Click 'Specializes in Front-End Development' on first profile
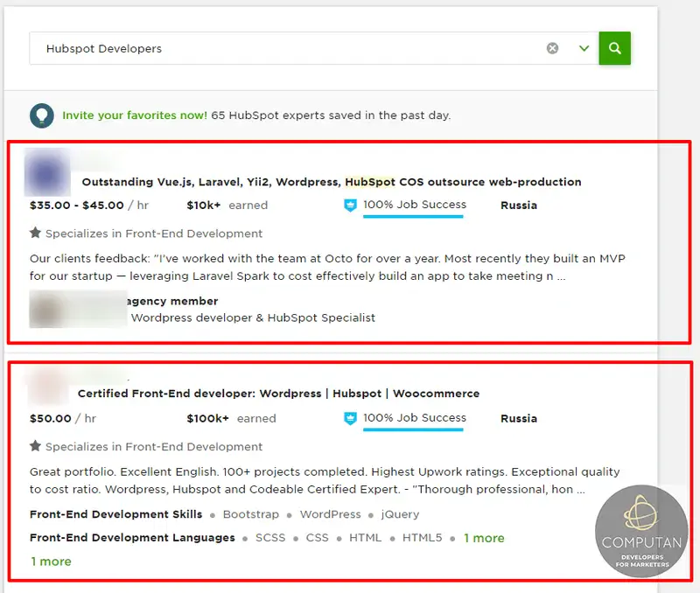The image size is (700, 593). (x=154, y=234)
